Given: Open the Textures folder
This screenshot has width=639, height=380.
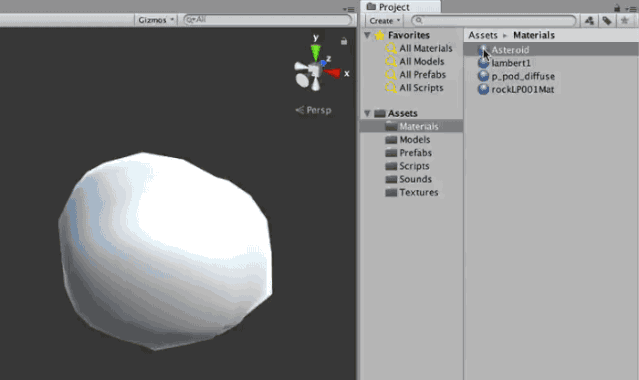Looking at the screenshot, I should pyautogui.click(x=419, y=192).
